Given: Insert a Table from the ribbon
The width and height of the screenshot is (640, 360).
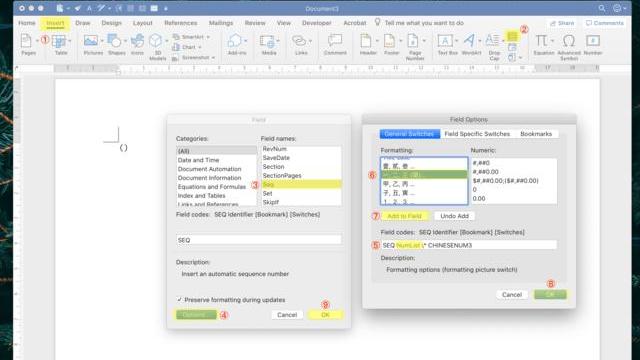Looking at the screenshot, I should point(60,44).
